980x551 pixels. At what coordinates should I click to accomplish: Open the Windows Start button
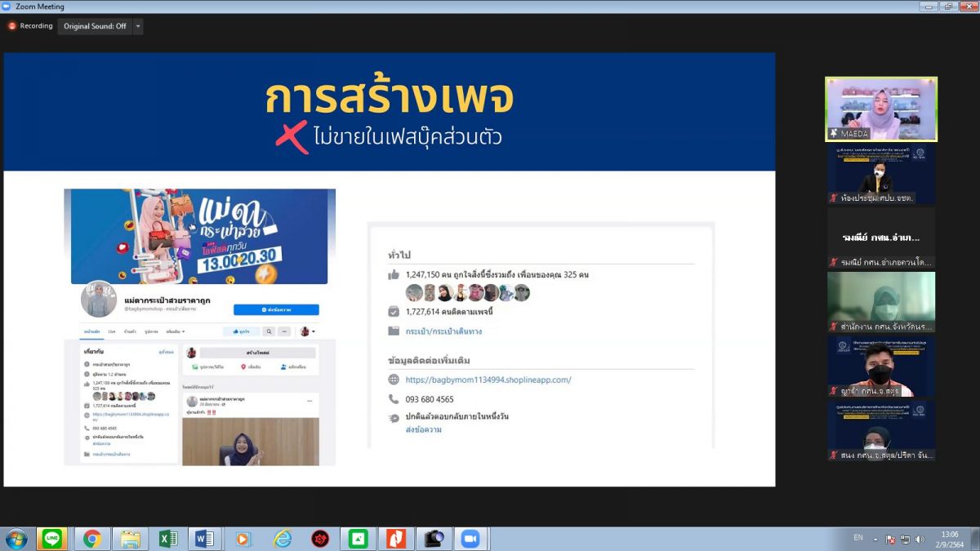pos(16,539)
